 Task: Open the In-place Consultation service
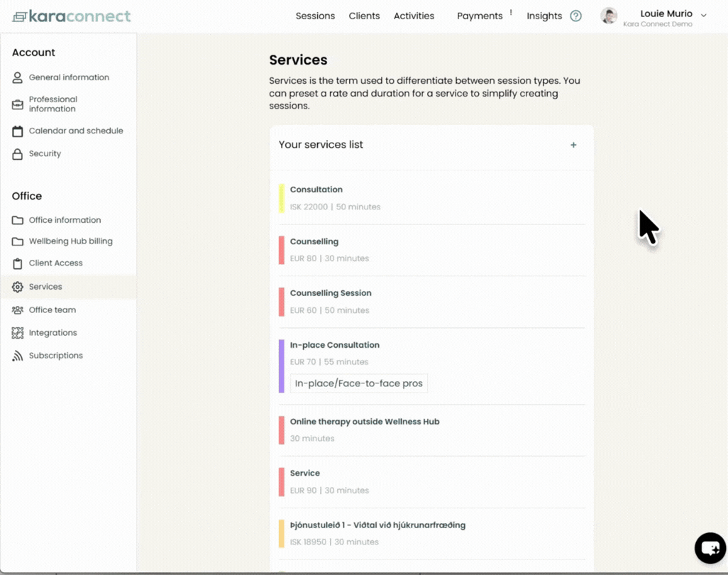coord(432,366)
